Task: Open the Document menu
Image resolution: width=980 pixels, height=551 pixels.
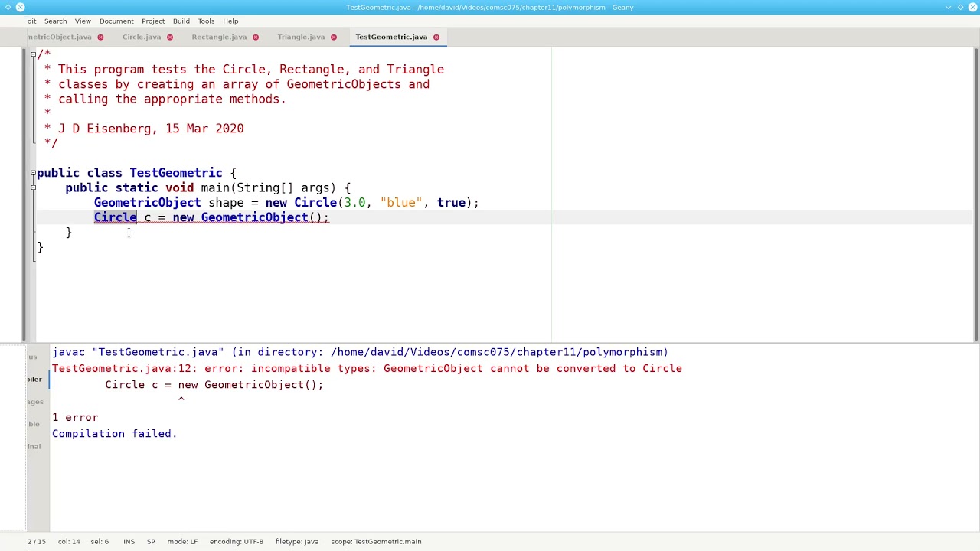Action: click(116, 21)
